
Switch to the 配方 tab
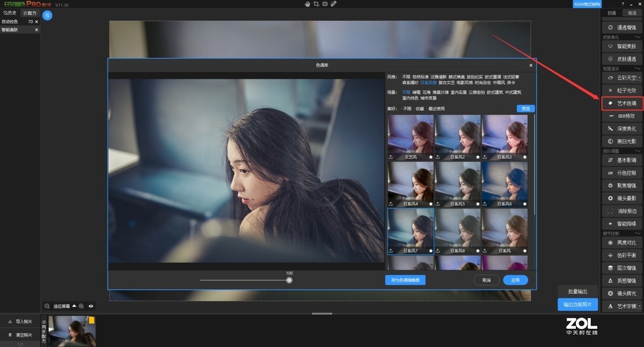(30, 13)
